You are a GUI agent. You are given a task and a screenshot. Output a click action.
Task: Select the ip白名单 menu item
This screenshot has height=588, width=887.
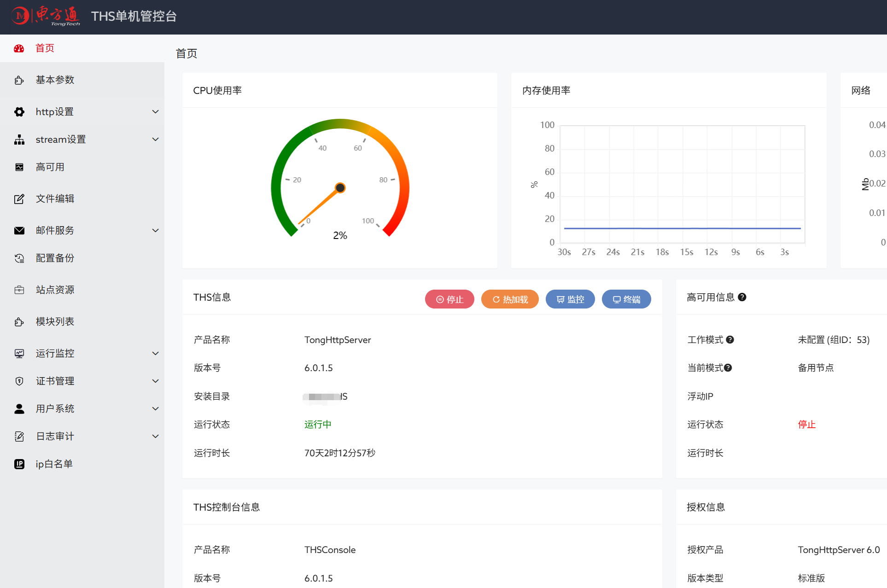point(82,464)
